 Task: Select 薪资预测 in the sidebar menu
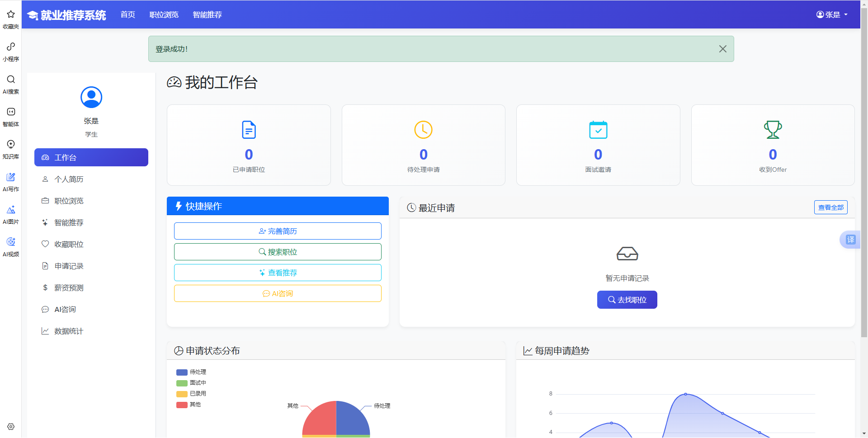(x=68, y=287)
